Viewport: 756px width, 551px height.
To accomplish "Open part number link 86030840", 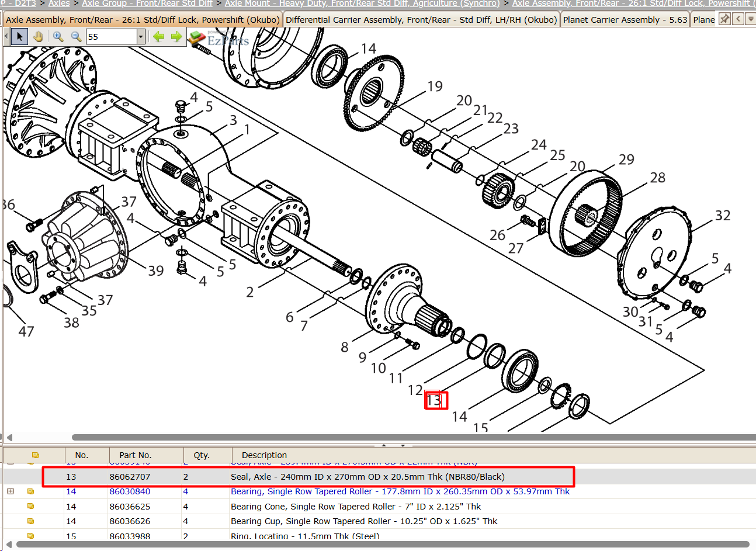I will pyautogui.click(x=130, y=491).
